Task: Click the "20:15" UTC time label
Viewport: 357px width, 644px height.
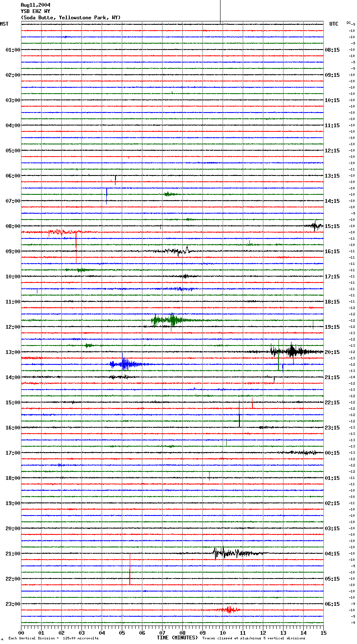Action: tap(332, 352)
